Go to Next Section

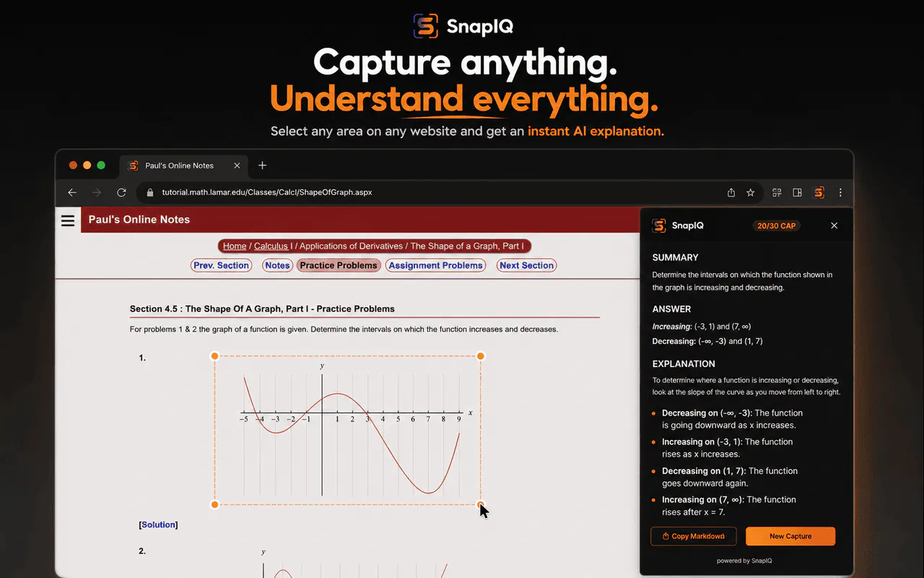point(526,265)
